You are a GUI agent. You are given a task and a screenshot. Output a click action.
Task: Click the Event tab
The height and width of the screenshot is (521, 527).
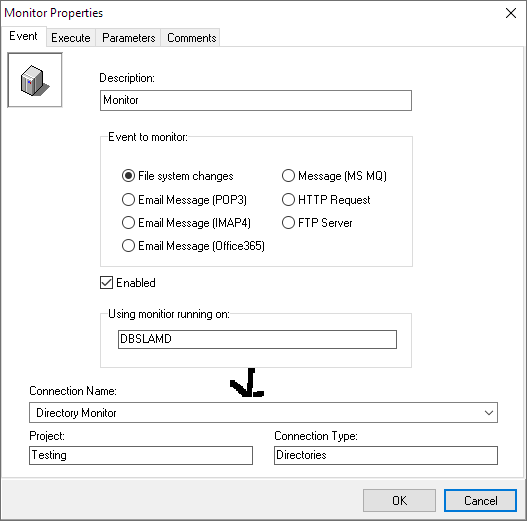click(x=23, y=36)
